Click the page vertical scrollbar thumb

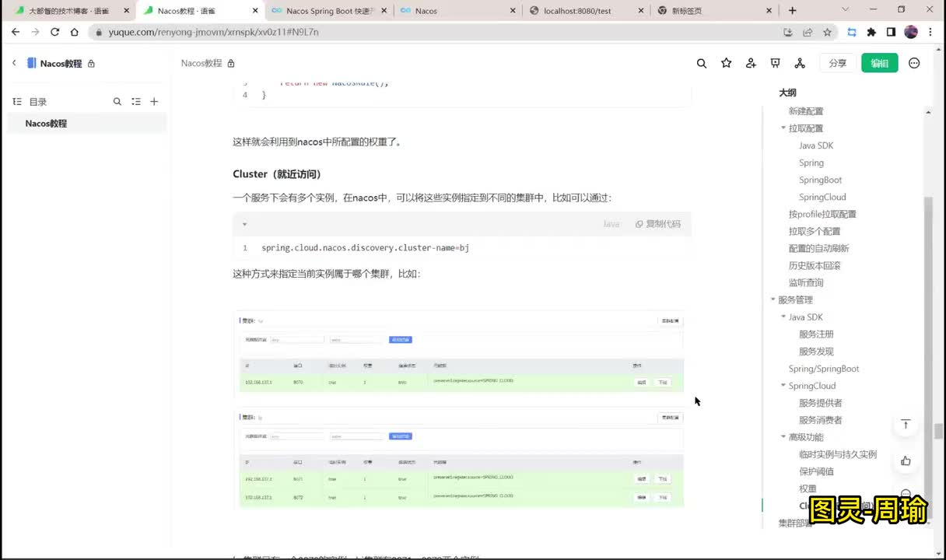click(x=939, y=431)
